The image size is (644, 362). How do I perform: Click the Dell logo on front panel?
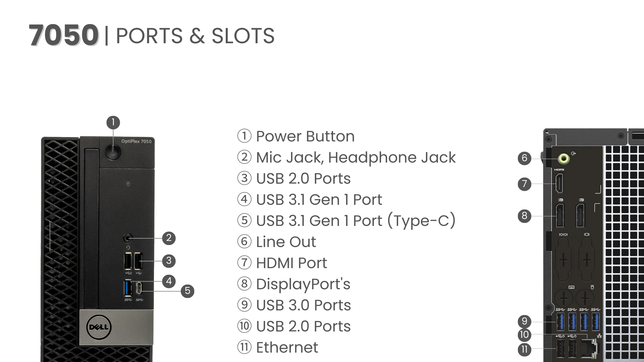[x=99, y=327]
